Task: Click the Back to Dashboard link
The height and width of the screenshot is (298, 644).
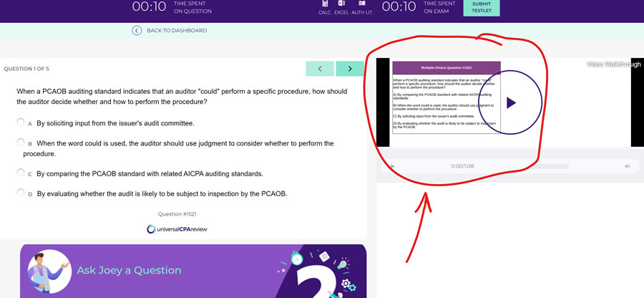Action: click(x=176, y=30)
